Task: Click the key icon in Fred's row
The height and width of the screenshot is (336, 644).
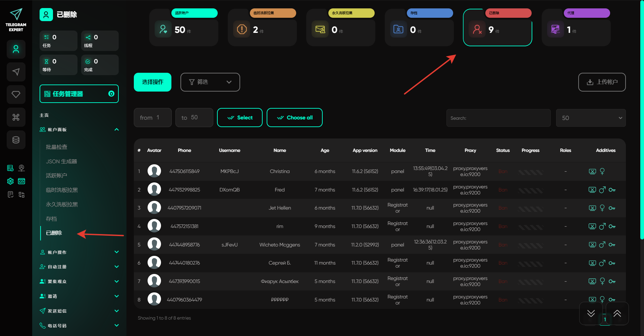Action: (x=612, y=190)
